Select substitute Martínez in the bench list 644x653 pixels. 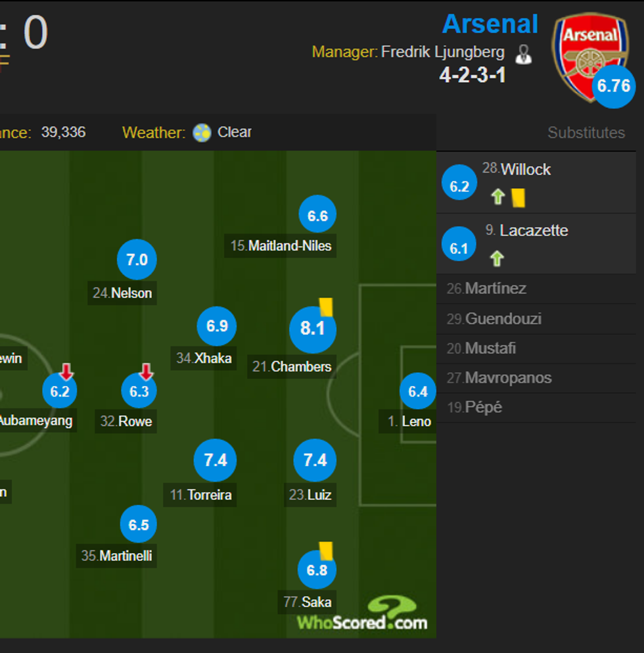click(x=495, y=289)
